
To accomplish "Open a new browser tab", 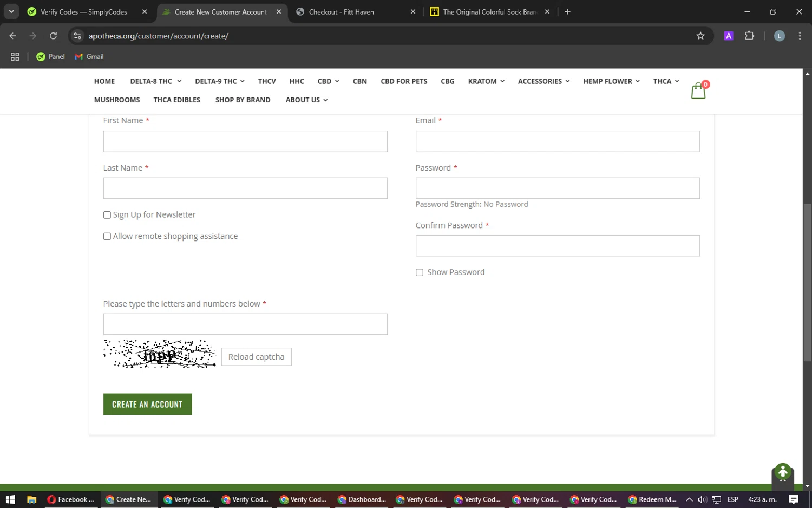I will [x=567, y=11].
